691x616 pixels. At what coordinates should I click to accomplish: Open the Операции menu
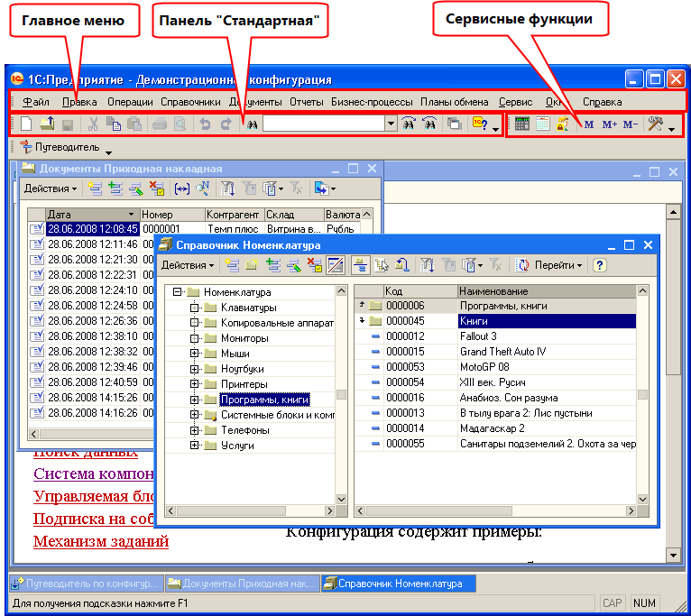(x=130, y=102)
